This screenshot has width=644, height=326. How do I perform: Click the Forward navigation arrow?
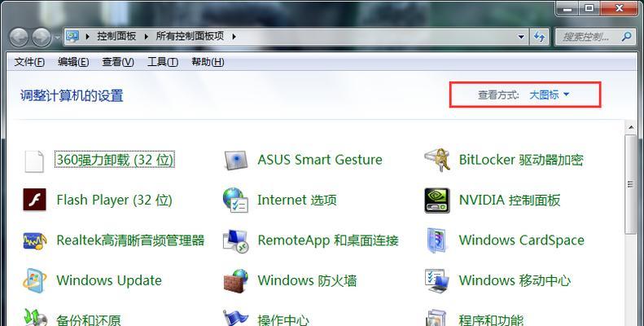pyautogui.click(x=42, y=37)
